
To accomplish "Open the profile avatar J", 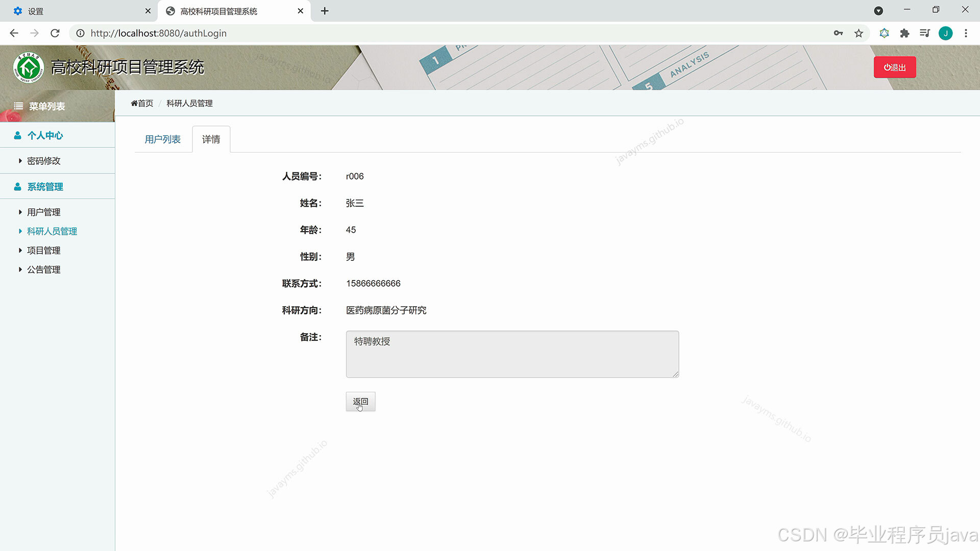I will 945,33.
